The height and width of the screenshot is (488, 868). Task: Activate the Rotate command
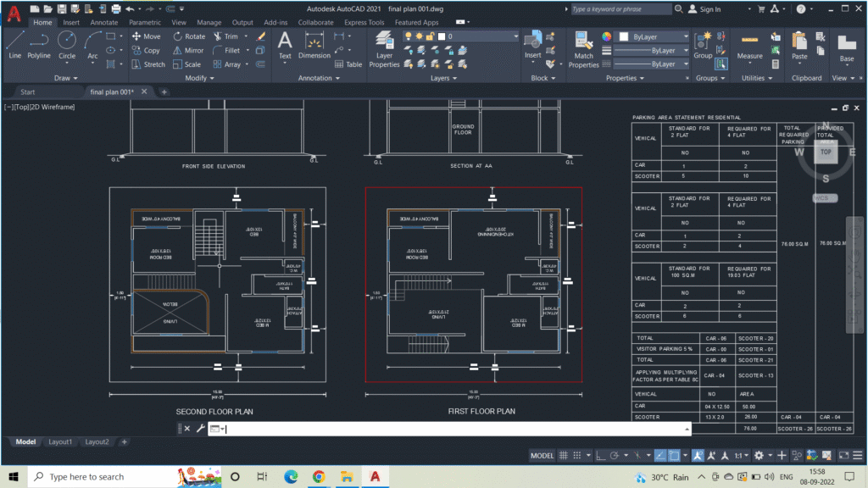click(189, 36)
